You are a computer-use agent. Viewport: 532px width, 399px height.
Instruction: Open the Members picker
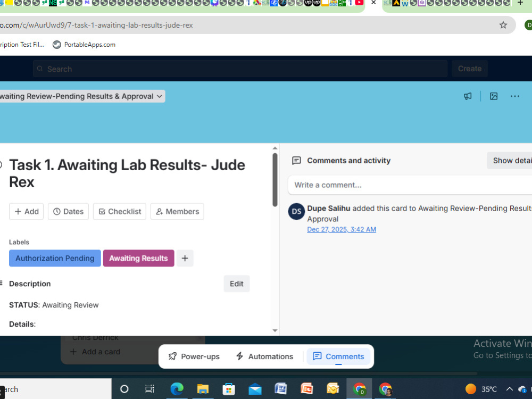(x=177, y=211)
